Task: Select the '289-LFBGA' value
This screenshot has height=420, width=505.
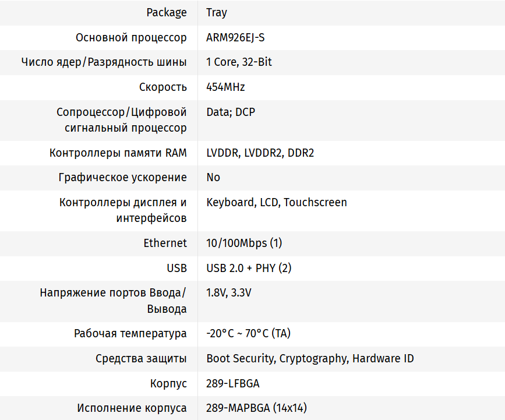Action: [232, 383]
